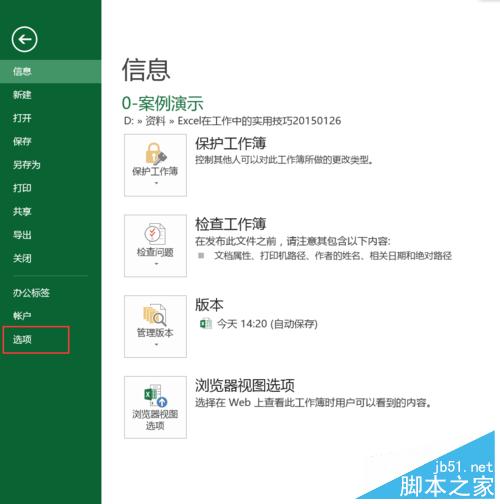Select 另存为 in the sidebar
Image resolution: width=500 pixels, height=504 pixels.
27,165
